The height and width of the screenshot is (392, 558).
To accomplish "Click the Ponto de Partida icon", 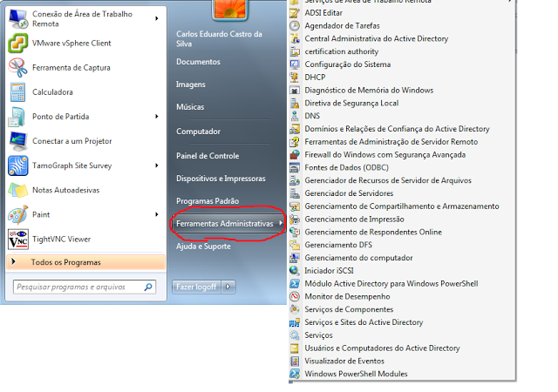I will [x=17, y=117].
